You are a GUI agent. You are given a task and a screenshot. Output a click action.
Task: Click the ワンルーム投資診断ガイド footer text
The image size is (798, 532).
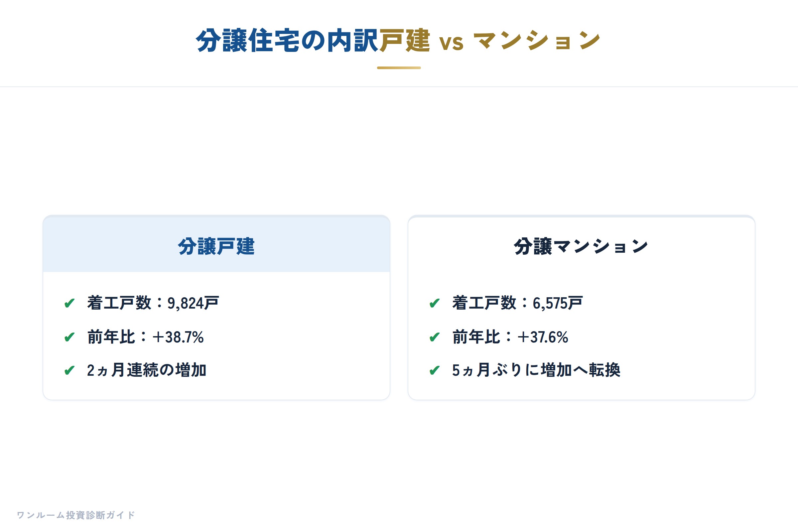tap(76, 515)
